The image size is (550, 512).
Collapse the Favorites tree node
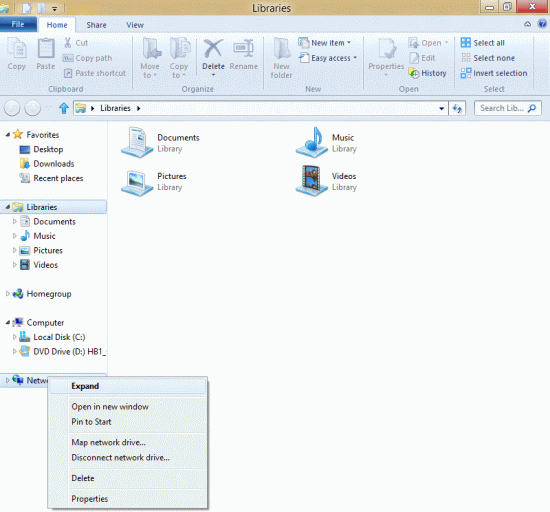pyautogui.click(x=8, y=135)
